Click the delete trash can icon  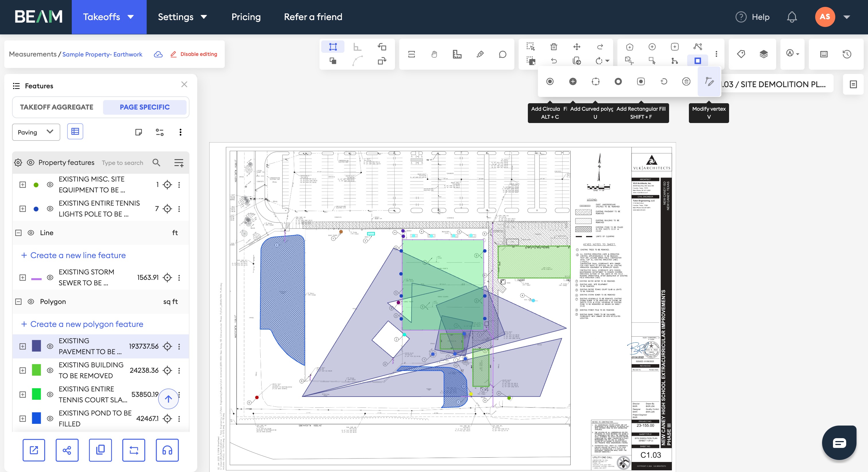tap(554, 47)
